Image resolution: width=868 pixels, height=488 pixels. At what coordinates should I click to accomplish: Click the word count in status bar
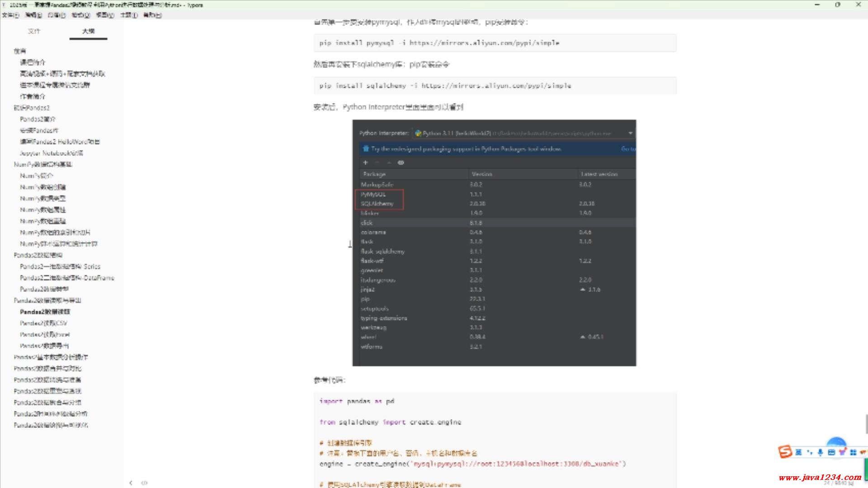(x=839, y=483)
